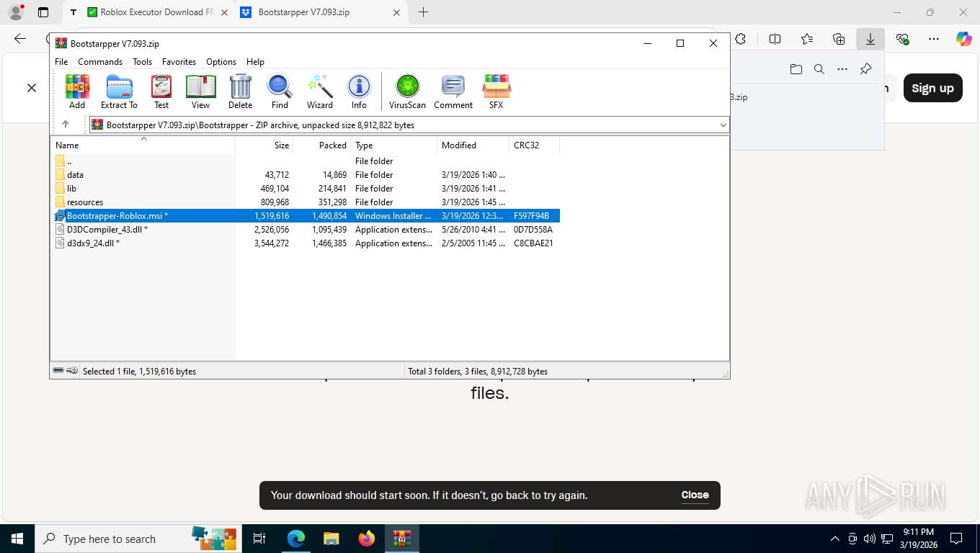980x553 pixels.
Task: Select d3dx9_24.dll file
Action: pos(305,243)
